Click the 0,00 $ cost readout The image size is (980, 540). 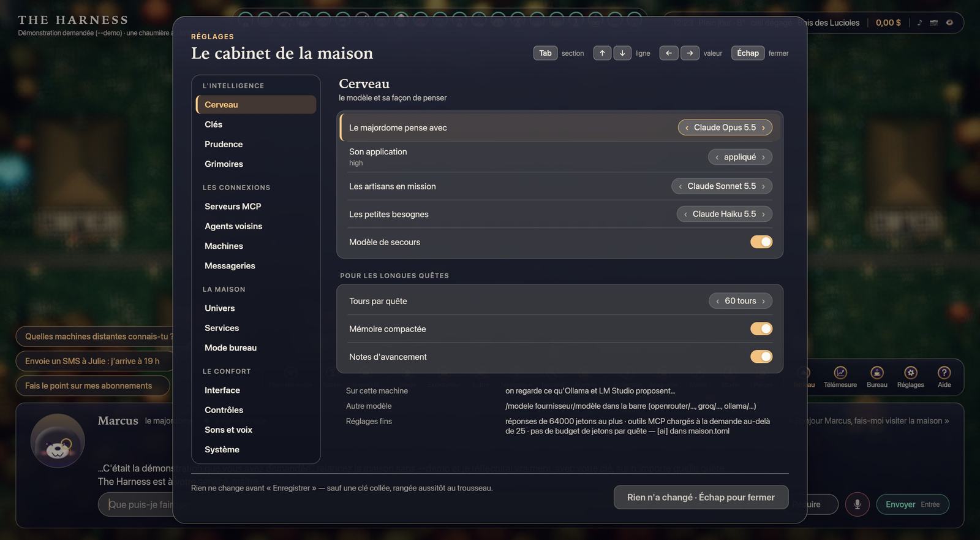(x=888, y=23)
